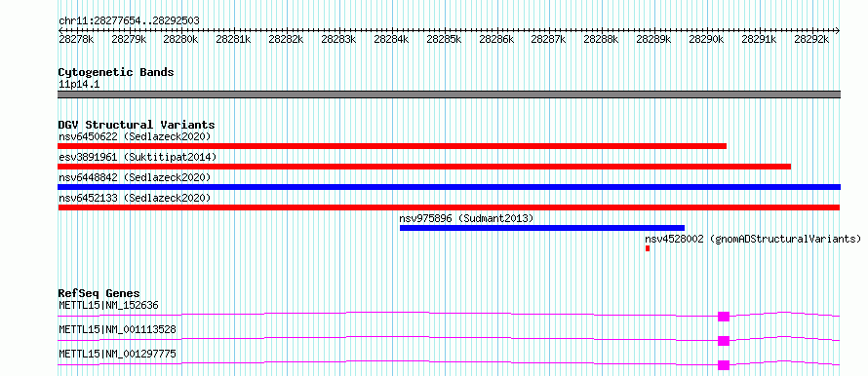Click the 28289k ruler tick label
868x376 pixels.
[653, 39]
